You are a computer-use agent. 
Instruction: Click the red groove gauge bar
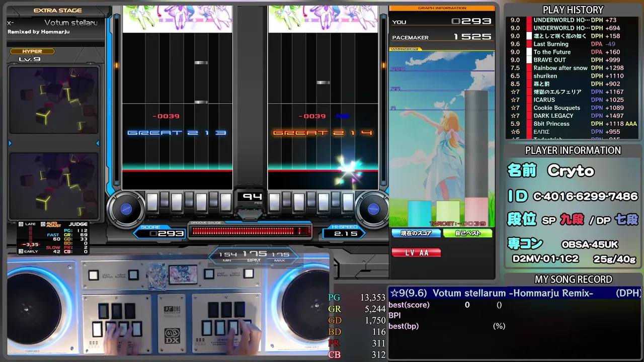(x=251, y=231)
